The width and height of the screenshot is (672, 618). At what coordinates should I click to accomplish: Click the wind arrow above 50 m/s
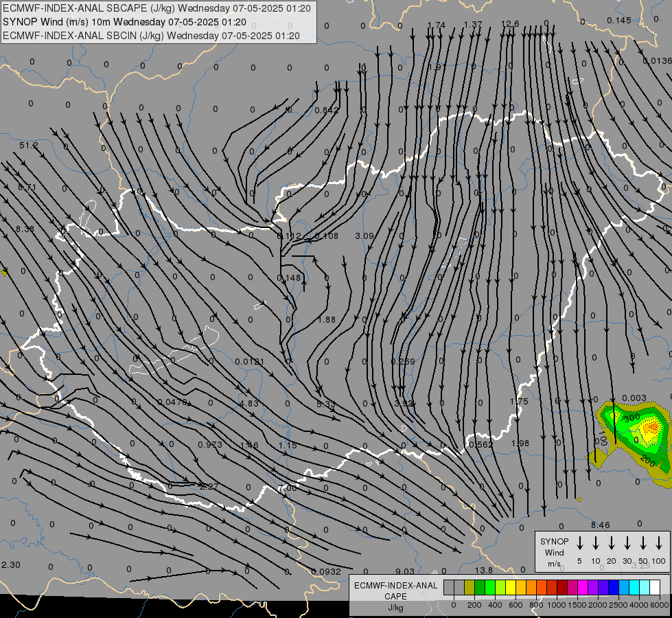point(643,543)
